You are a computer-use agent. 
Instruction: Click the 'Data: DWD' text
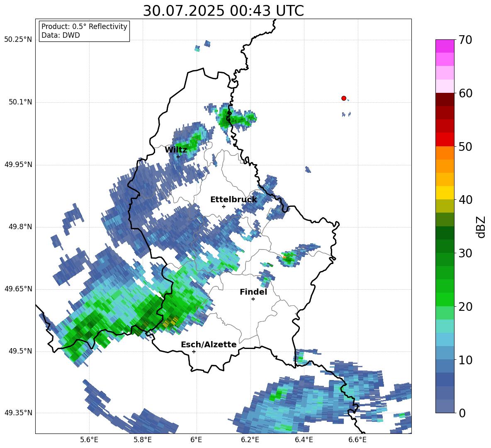[61, 35]
